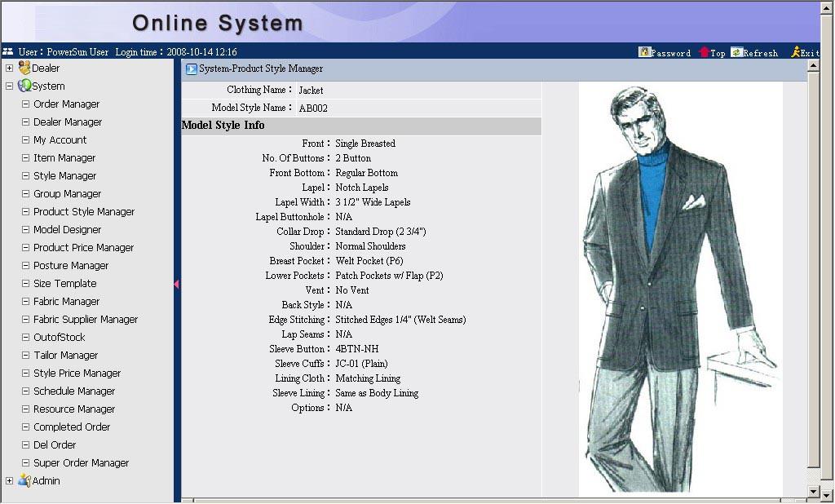The width and height of the screenshot is (835, 504).
Task: Click the Notch Lapels value
Action: (x=362, y=188)
